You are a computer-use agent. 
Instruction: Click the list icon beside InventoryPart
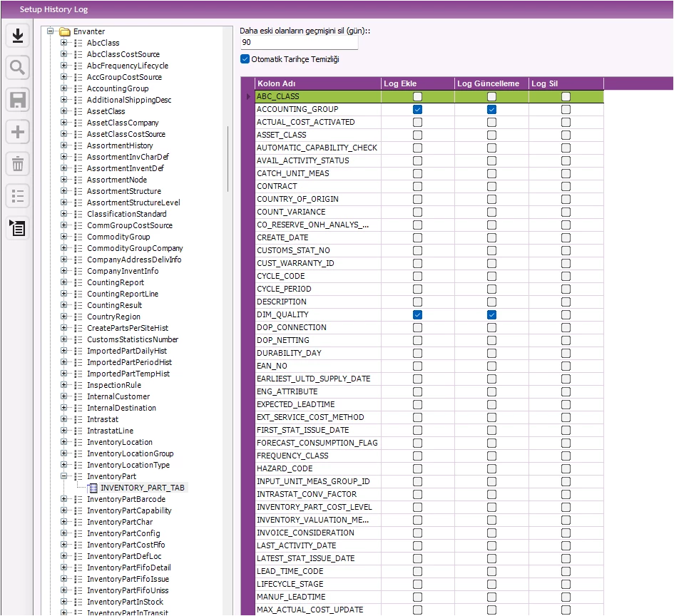coord(78,476)
